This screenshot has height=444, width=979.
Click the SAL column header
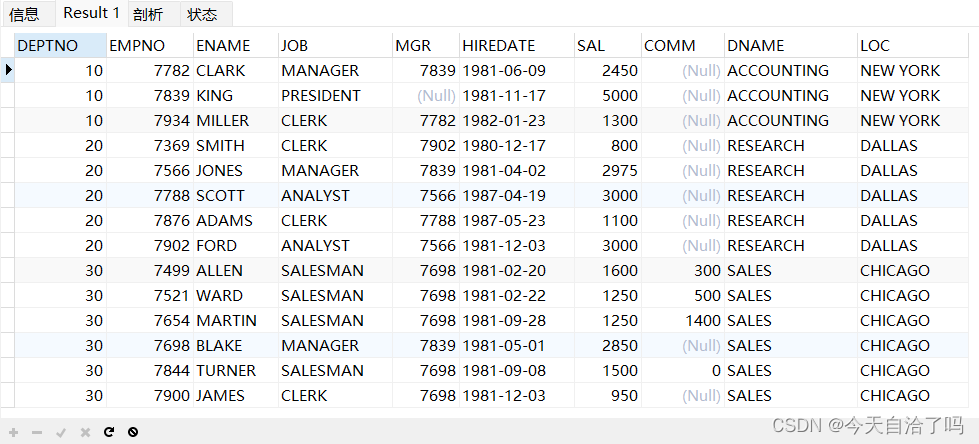point(608,46)
